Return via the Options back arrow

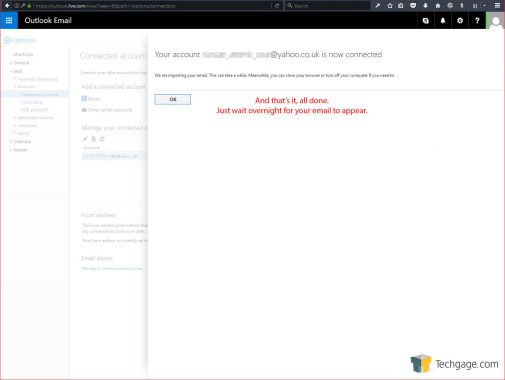click(x=7, y=40)
